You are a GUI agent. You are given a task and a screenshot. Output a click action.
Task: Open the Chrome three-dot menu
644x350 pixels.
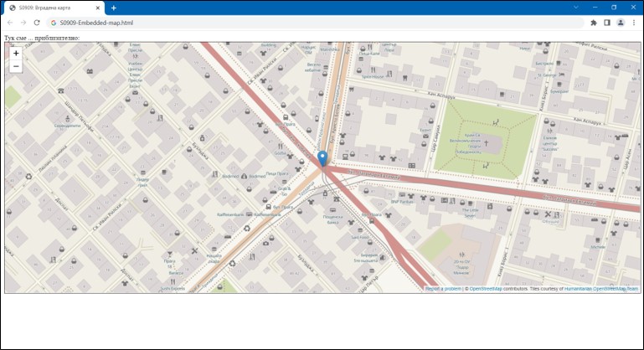pos(634,23)
